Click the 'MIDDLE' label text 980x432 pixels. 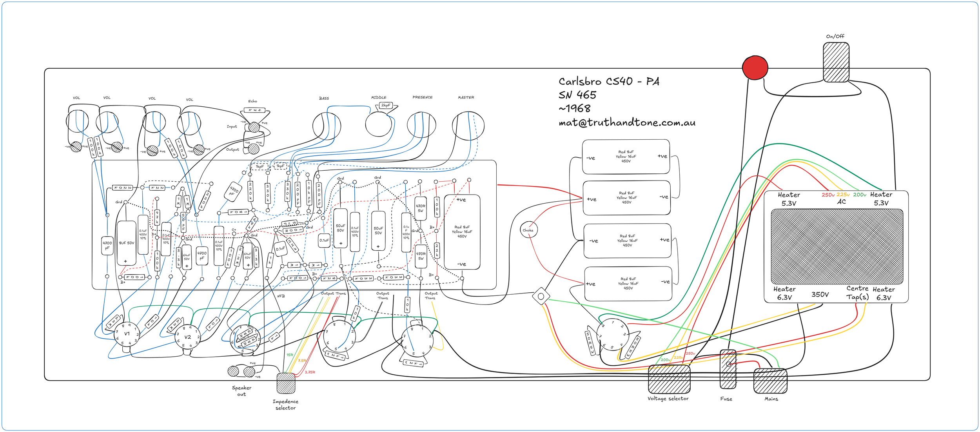click(x=379, y=97)
